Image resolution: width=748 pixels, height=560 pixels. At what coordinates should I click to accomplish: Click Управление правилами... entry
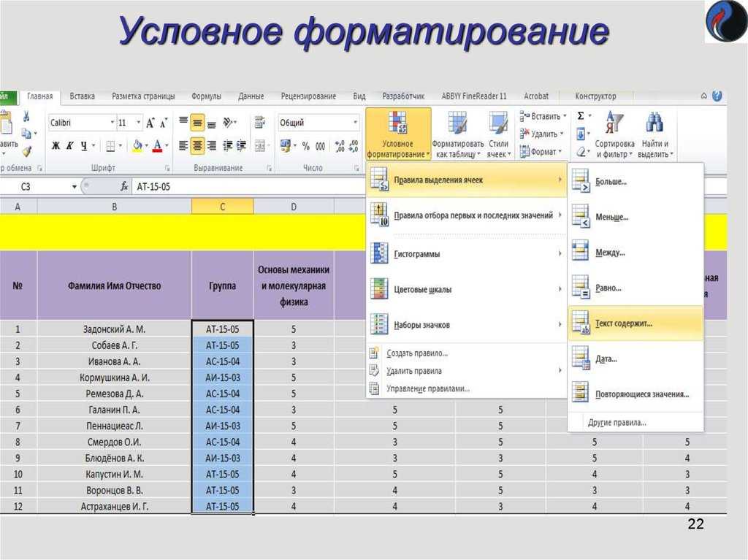(467, 388)
